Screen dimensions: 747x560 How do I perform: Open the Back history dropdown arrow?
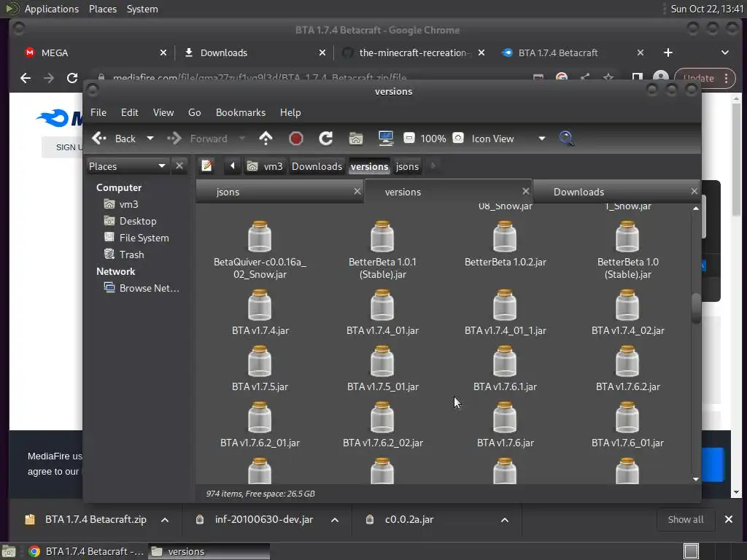point(150,139)
